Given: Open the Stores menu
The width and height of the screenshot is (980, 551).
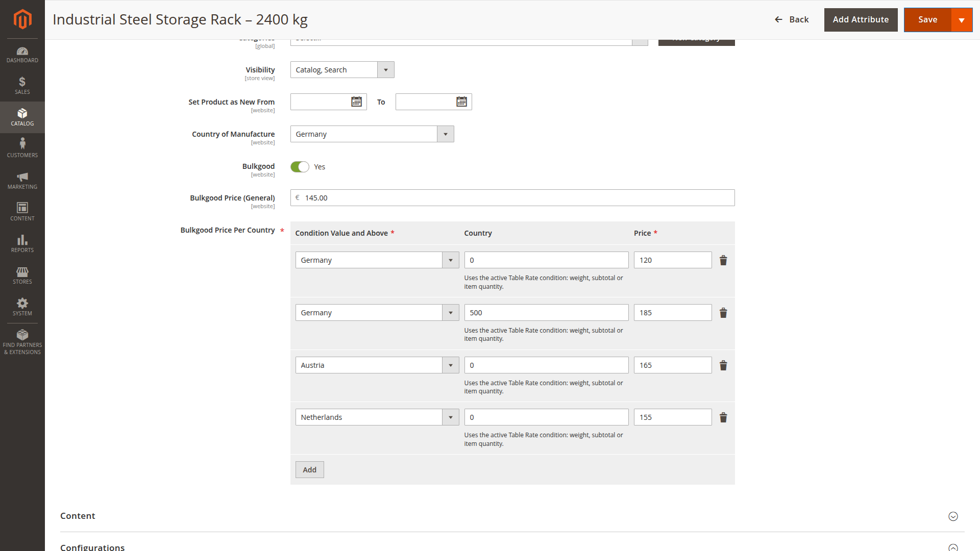Looking at the screenshot, I should [x=22, y=275].
